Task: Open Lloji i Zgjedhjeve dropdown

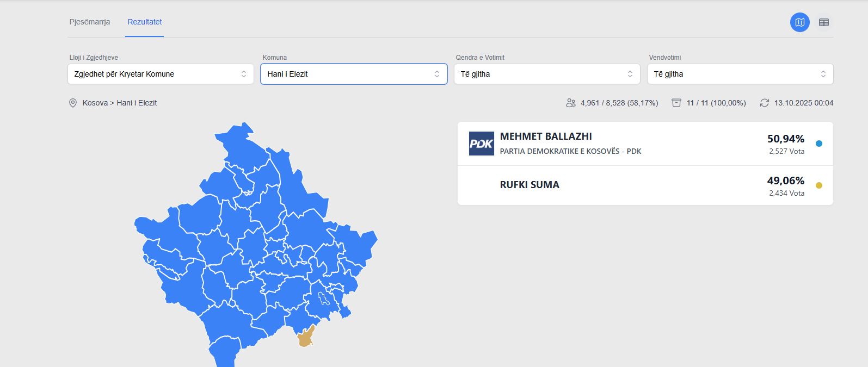Action: pyautogui.click(x=161, y=74)
